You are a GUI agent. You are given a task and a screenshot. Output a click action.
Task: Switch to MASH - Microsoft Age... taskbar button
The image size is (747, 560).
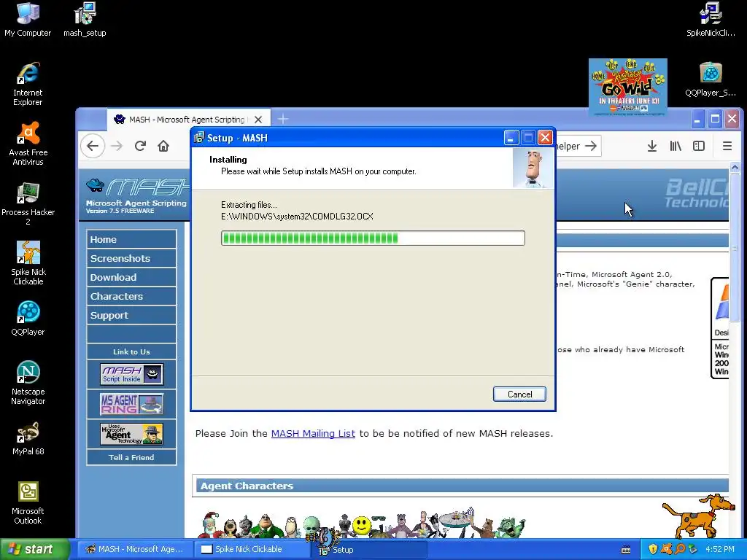[x=134, y=549]
